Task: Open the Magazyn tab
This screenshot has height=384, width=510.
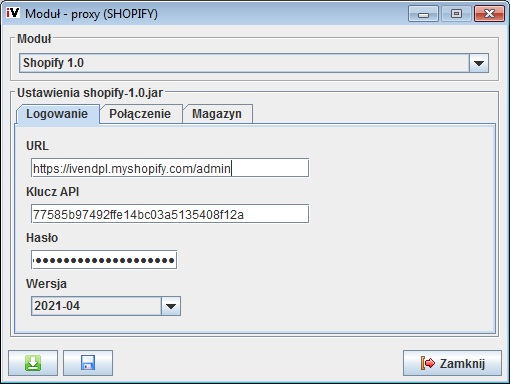Action: 217,114
